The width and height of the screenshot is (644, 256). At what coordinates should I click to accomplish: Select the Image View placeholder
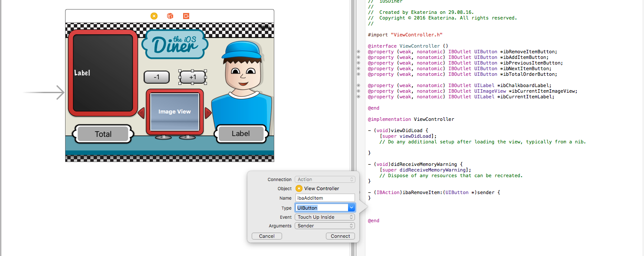click(x=174, y=112)
